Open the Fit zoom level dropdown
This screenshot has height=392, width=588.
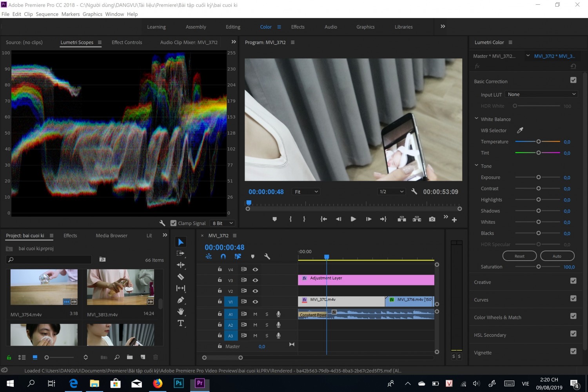tap(306, 192)
